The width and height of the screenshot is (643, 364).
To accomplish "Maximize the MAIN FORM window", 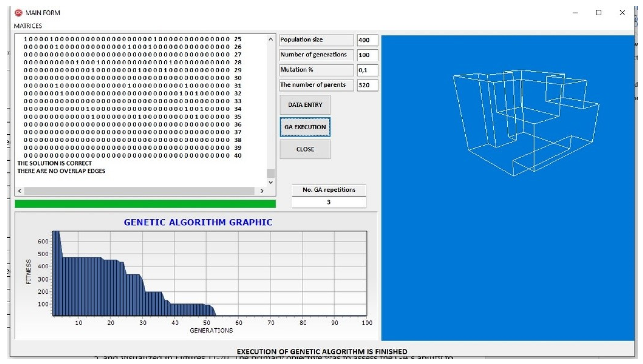I will pyautogui.click(x=598, y=13).
